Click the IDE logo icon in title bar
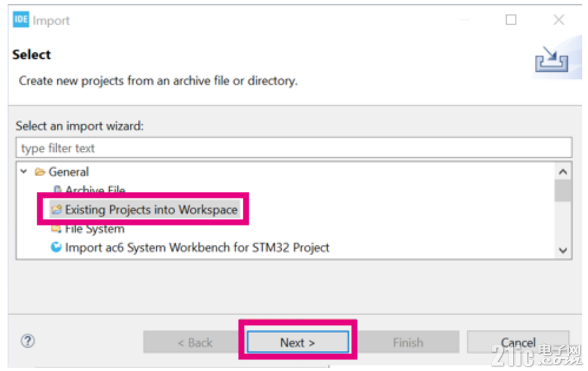This screenshot has height=371, width=588. (21, 20)
